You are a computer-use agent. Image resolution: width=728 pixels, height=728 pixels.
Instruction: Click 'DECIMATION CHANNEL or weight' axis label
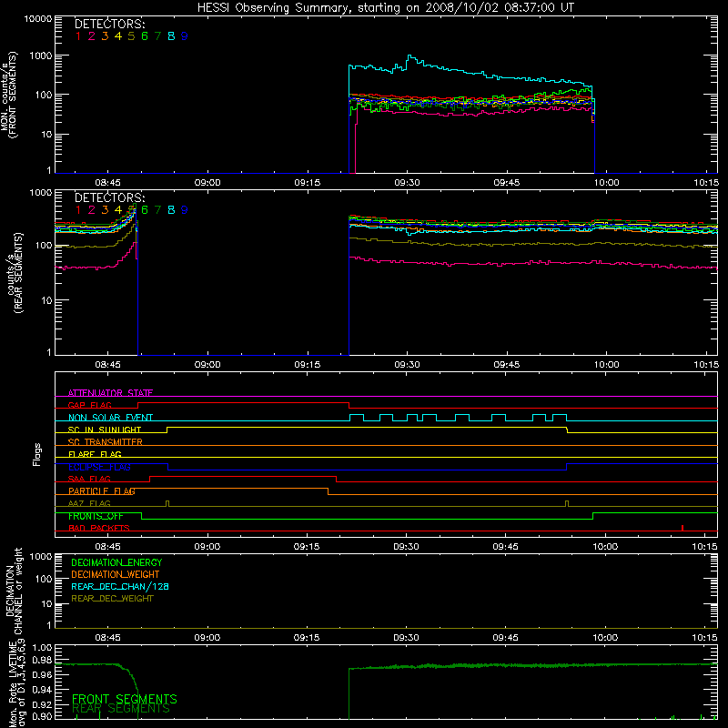(14, 591)
